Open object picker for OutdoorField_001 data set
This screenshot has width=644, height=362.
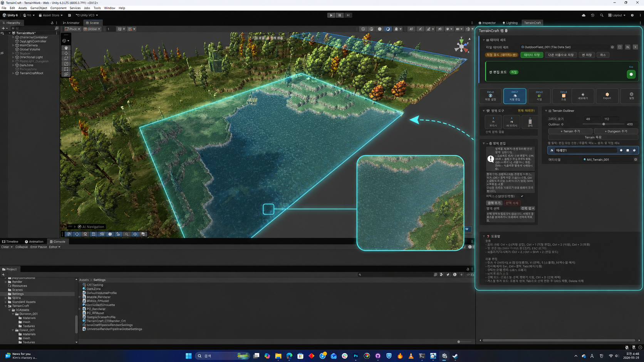point(612,47)
